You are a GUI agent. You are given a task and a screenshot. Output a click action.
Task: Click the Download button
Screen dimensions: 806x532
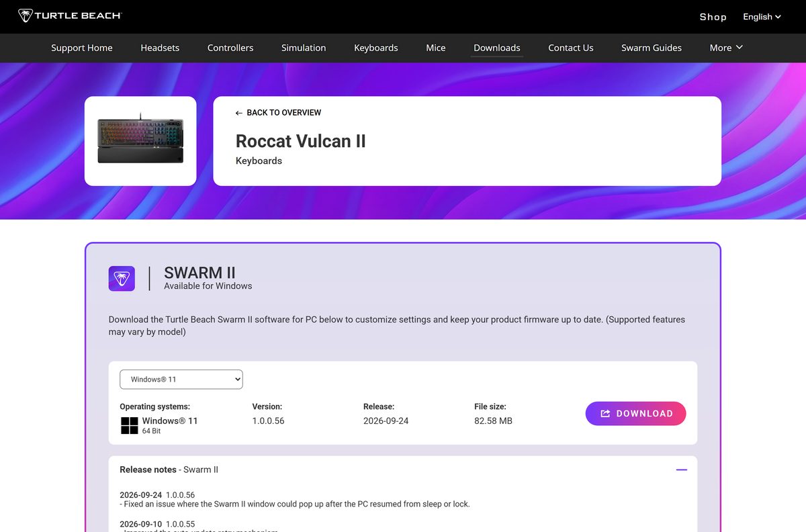click(x=636, y=414)
